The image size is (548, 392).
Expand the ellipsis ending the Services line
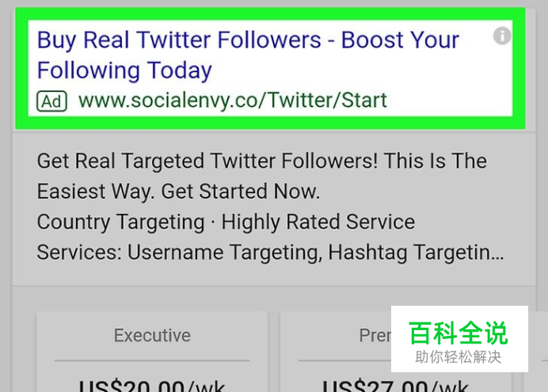pos(497,258)
